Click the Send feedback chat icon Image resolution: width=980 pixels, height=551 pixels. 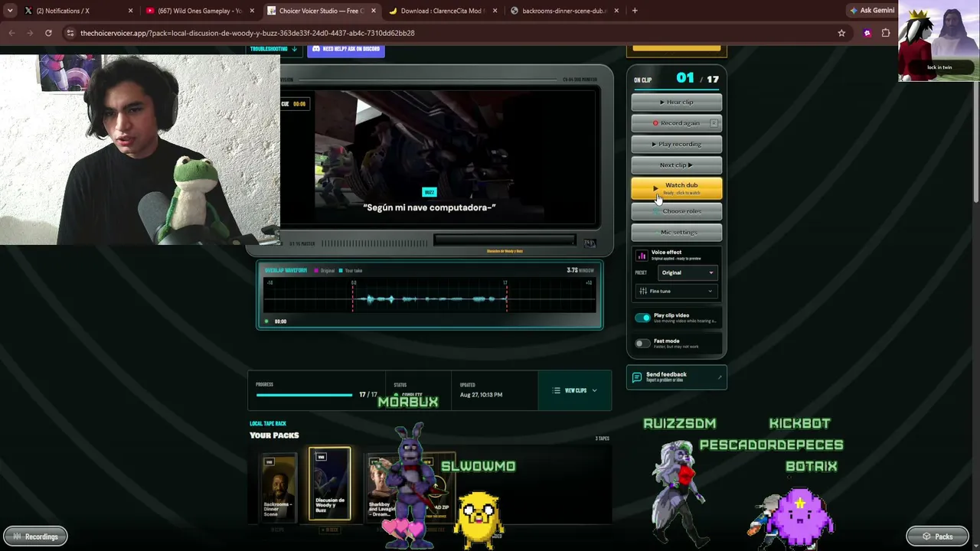[x=637, y=377]
